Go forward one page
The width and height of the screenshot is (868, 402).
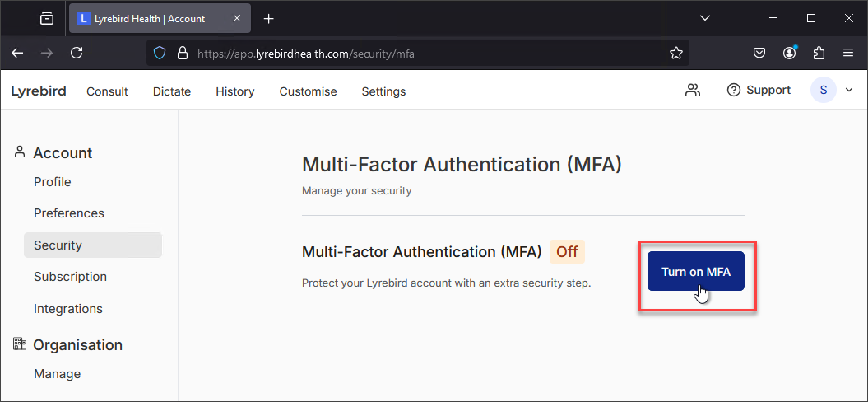[47, 53]
